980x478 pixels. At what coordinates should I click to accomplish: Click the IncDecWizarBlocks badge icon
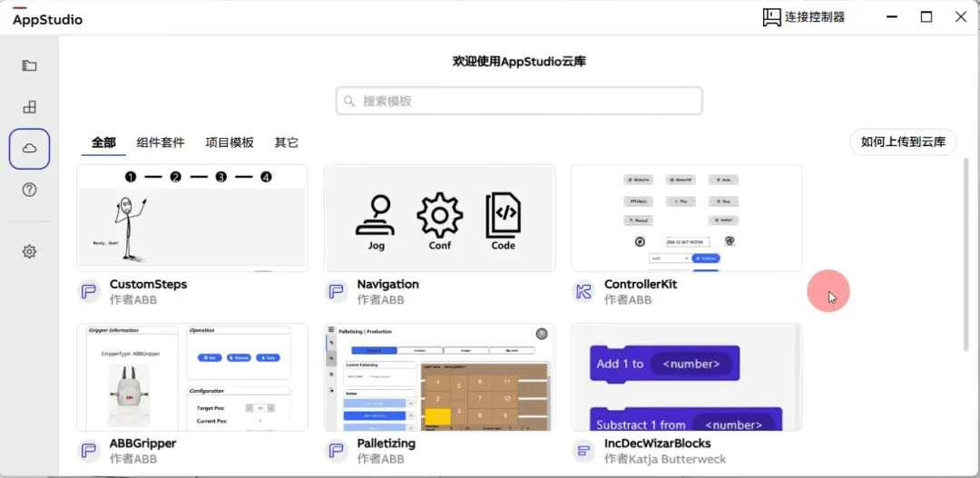[584, 451]
